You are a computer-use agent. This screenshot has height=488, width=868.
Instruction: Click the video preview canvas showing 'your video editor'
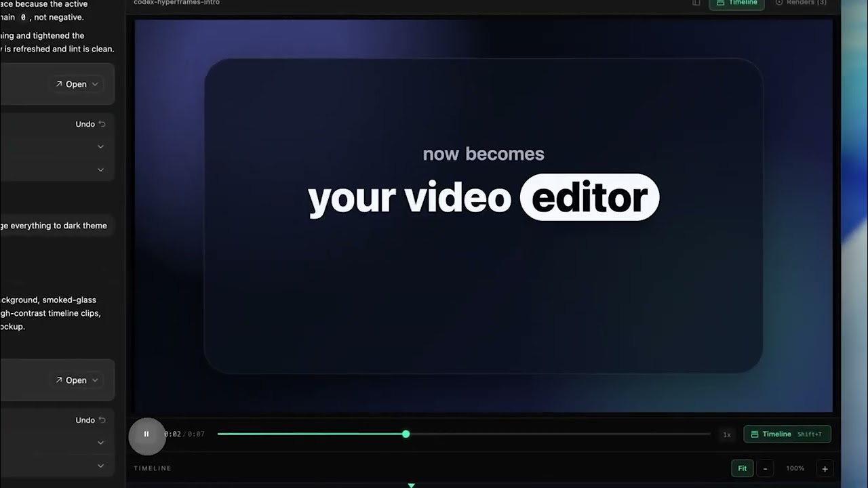pos(484,216)
